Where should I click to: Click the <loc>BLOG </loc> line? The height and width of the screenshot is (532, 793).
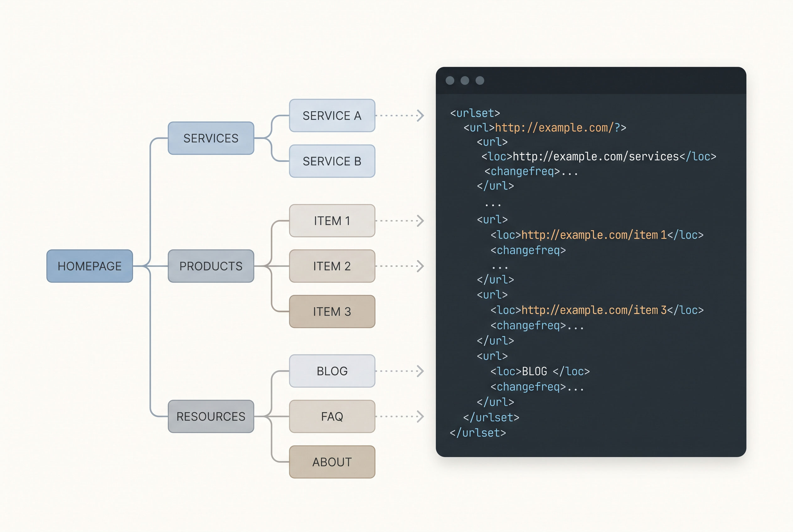(540, 371)
